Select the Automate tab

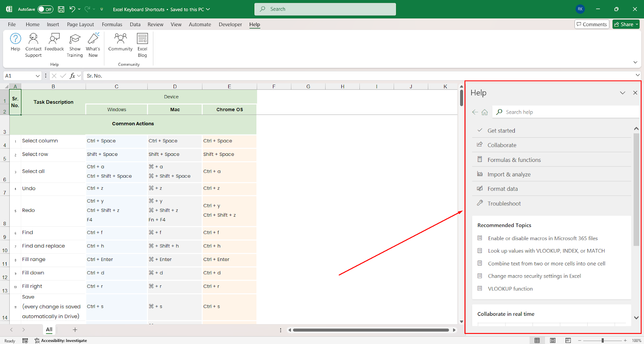(x=200, y=24)
